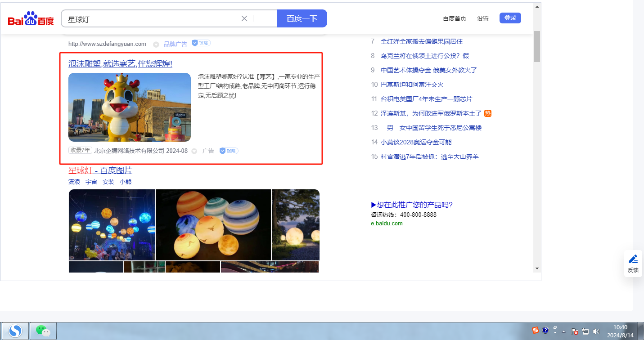Open Action Center flag icon
This screenshot has width=644, height=340.
tap(575, 331)
